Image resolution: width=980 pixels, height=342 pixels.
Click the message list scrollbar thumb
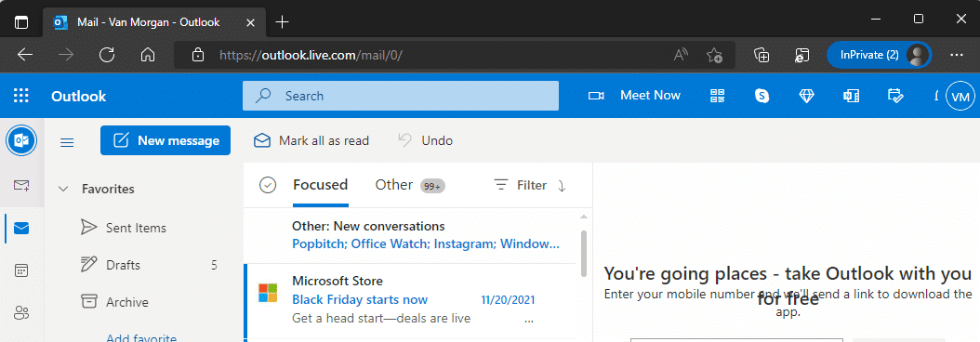(x=584, y=253)
